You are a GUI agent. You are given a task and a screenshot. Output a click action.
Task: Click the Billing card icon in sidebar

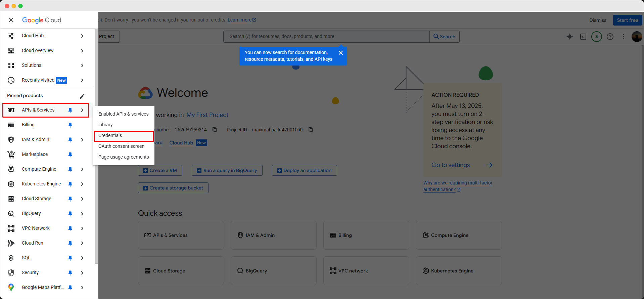[11, 125]
